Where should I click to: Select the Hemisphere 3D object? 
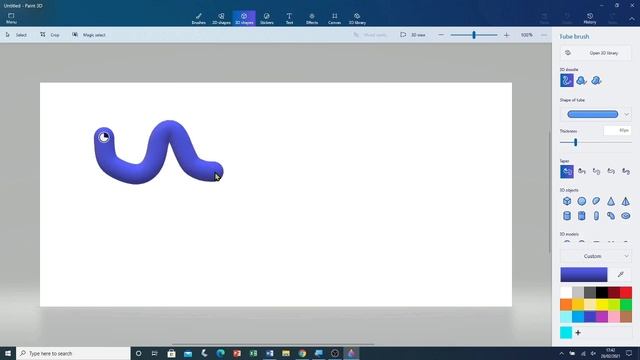pos(596,201)
